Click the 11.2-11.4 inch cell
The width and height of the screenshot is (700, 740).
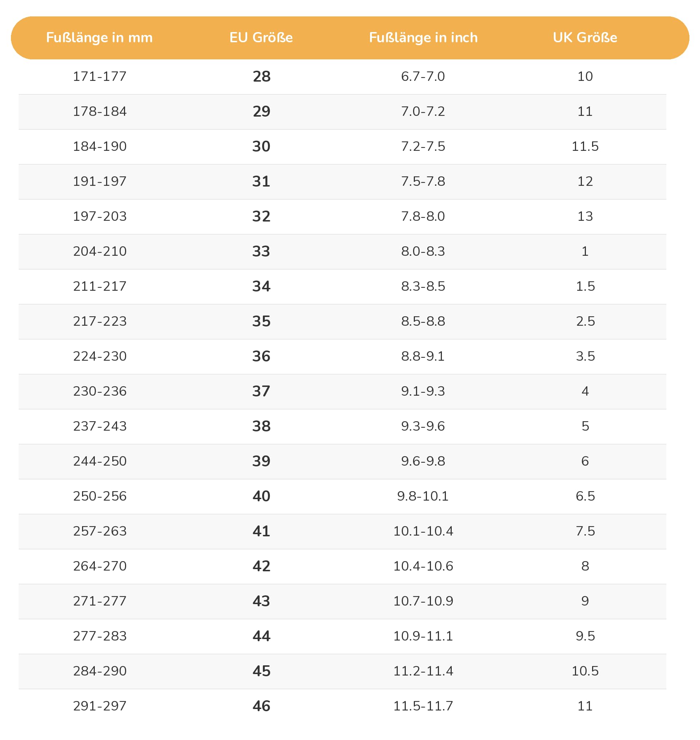point(423,671)
